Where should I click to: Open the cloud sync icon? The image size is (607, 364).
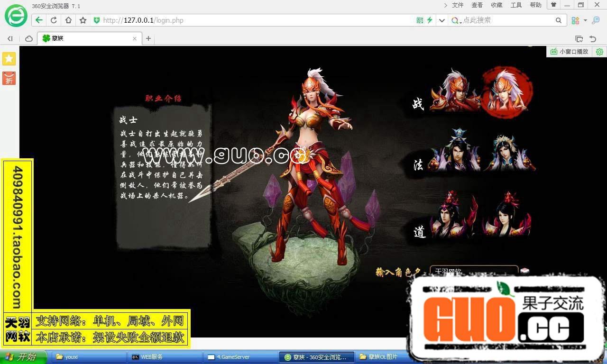click(29, 38)
